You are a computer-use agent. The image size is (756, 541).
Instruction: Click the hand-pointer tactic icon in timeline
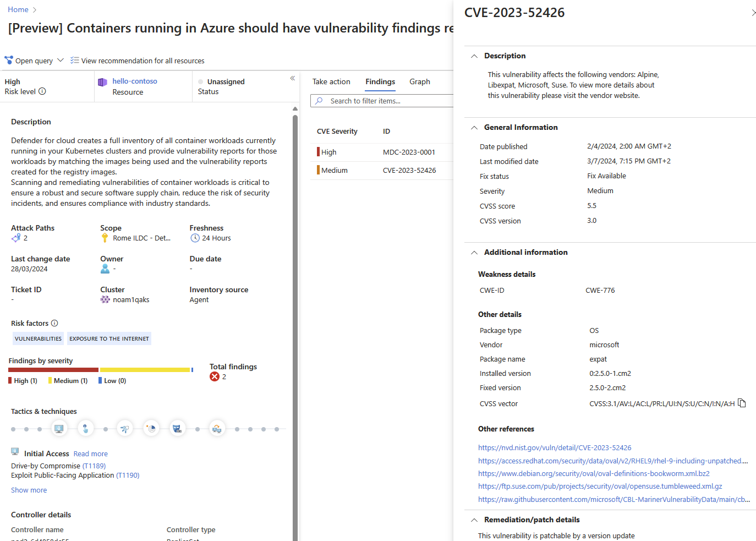click(x=85, y=429)
